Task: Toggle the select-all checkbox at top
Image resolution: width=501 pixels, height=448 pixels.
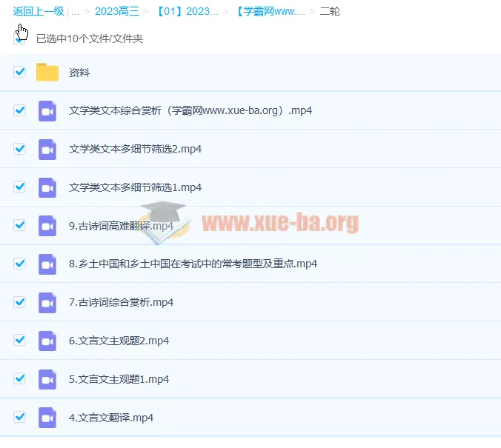Action: coord(20,39)
